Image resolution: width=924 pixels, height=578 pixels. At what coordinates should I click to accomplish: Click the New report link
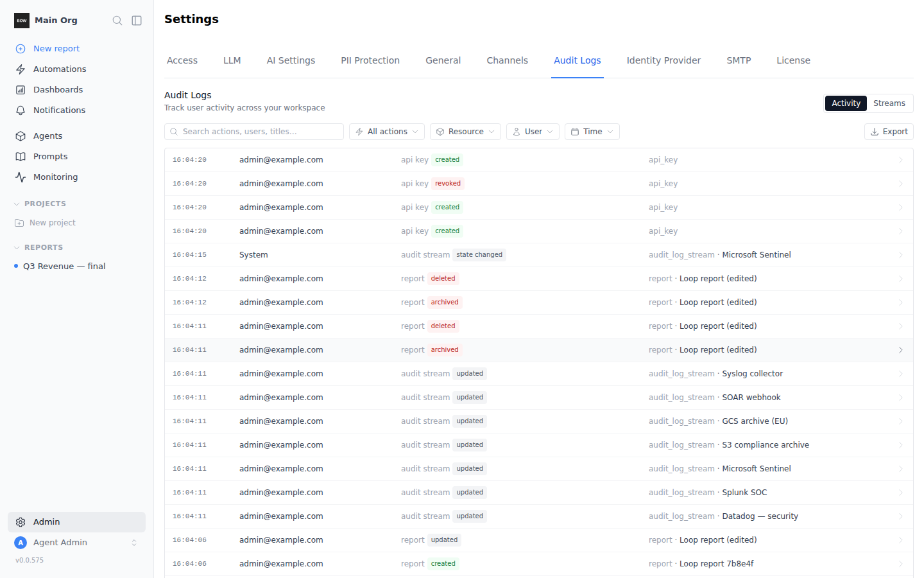click(56, 49)
